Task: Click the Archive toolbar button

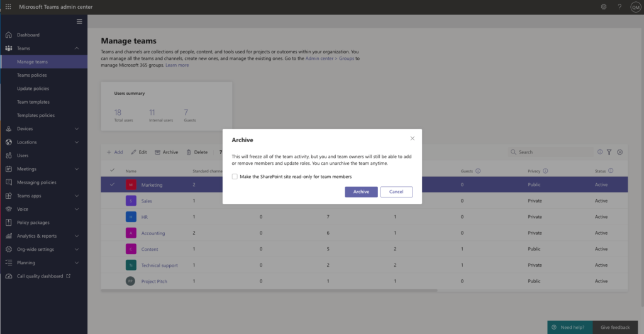Action: tap(166, 152)
